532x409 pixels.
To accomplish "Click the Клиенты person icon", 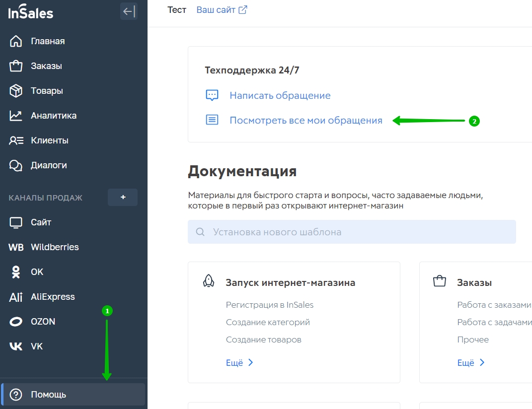I will point(15,140).
